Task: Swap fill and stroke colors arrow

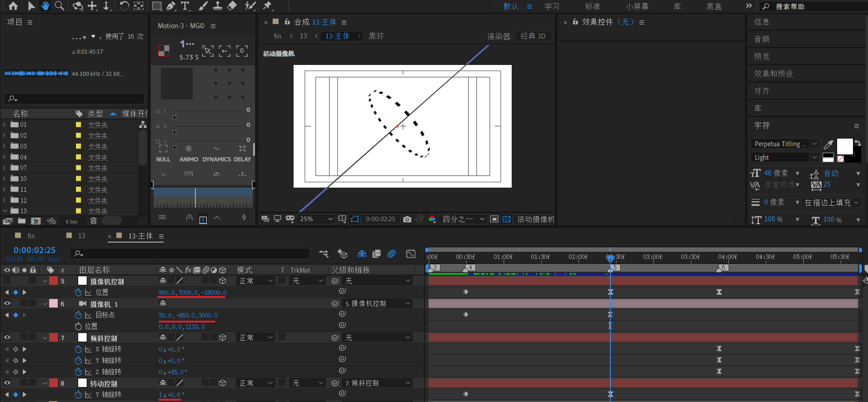Action: tap(858, 143)
